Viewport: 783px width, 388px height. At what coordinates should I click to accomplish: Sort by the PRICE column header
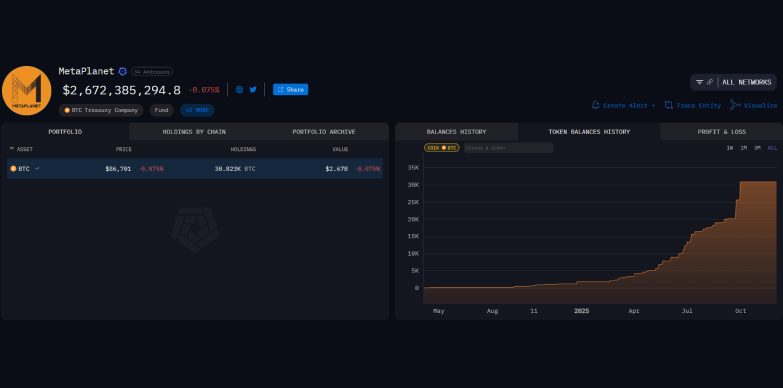click(x=124, y=149)
